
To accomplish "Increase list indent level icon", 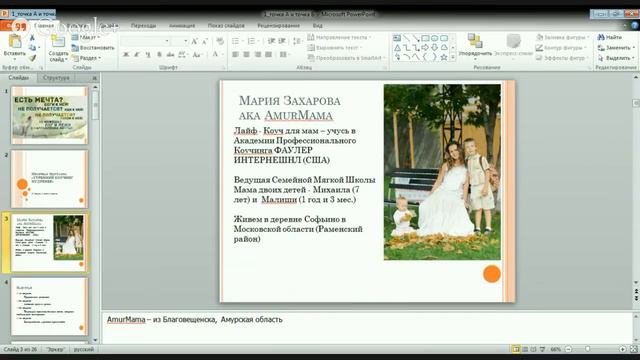I will click(282, 41).
